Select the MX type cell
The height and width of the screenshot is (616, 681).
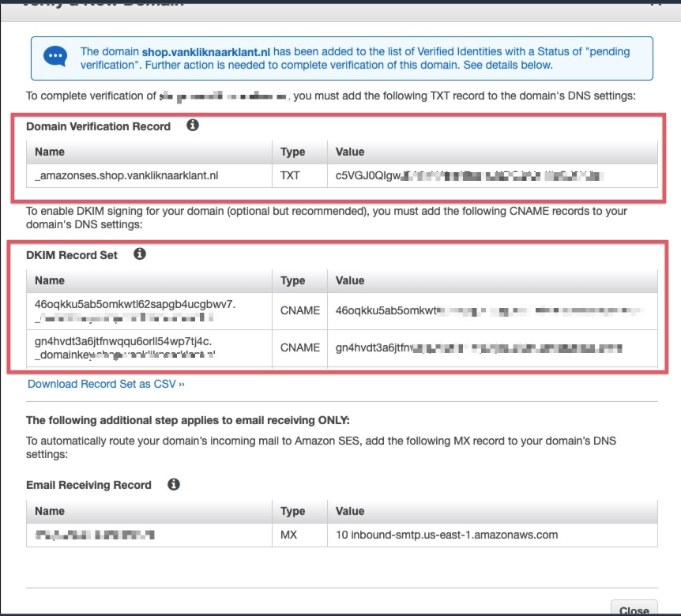pyautogui.click(x=288, y=535)
